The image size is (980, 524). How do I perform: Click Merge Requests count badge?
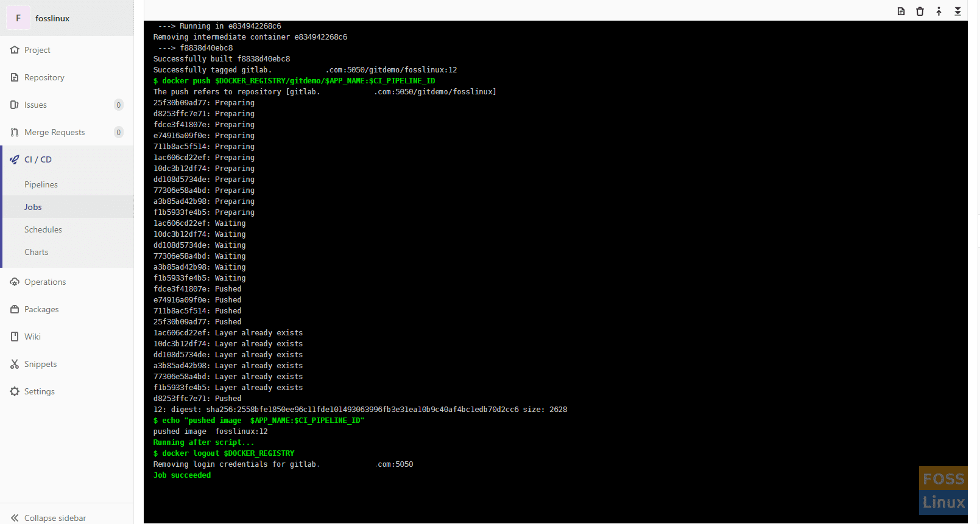click(119, 132)
